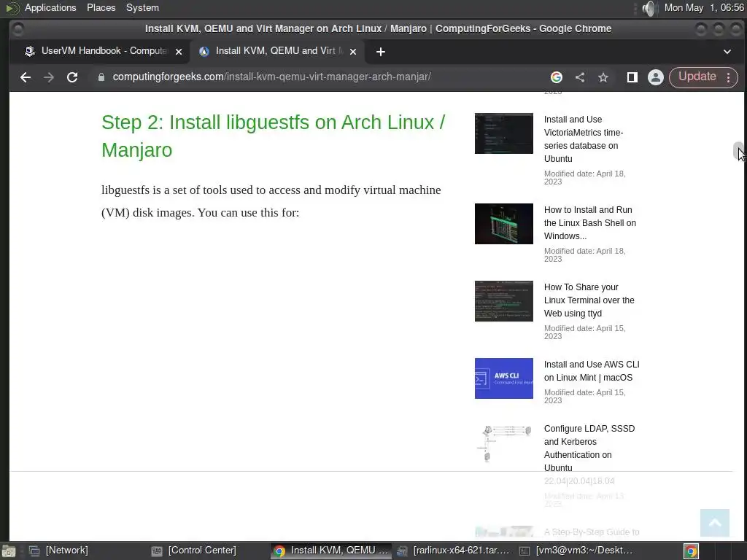Click the volume speaker icon
This screenshot has height=560, width=747.
(x=649, y=8)
